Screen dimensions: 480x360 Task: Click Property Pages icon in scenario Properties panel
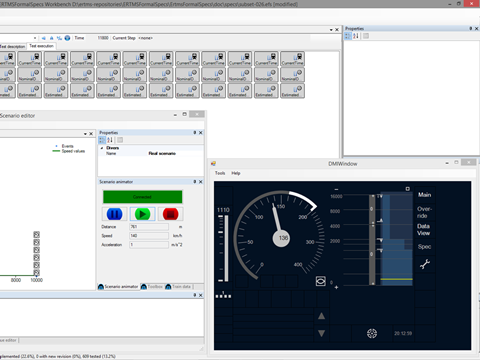coord(120,140)
